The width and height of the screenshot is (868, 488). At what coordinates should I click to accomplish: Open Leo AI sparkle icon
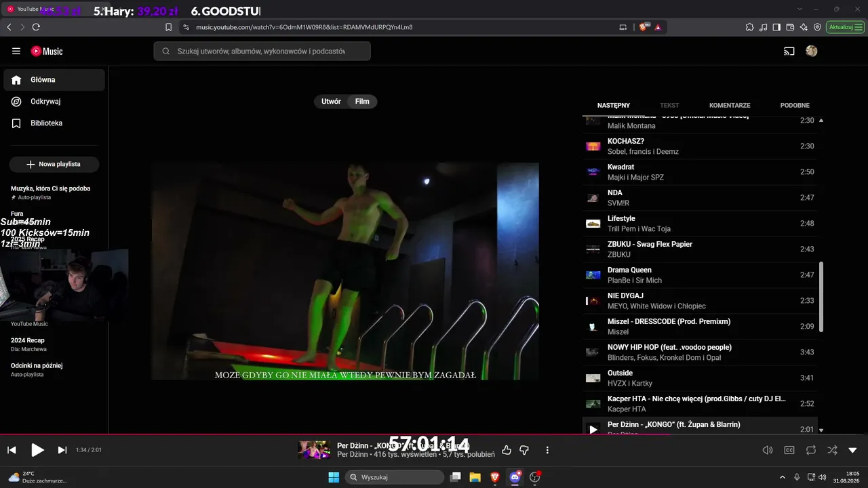[804, 27]
